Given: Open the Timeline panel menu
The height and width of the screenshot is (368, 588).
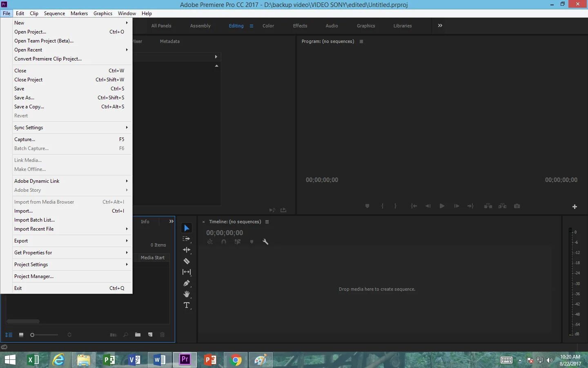Looking at the screenshot, I should [267, 222].
